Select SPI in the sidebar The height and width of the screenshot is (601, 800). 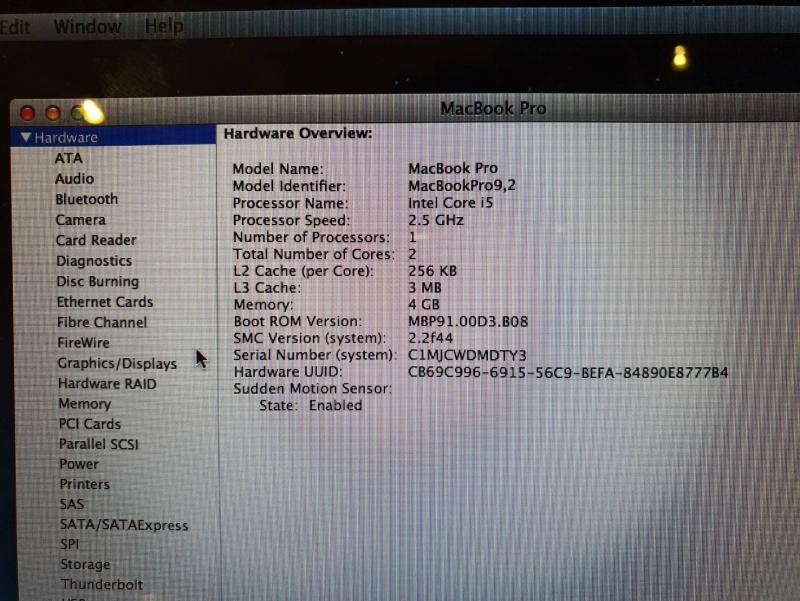[70, 544]
